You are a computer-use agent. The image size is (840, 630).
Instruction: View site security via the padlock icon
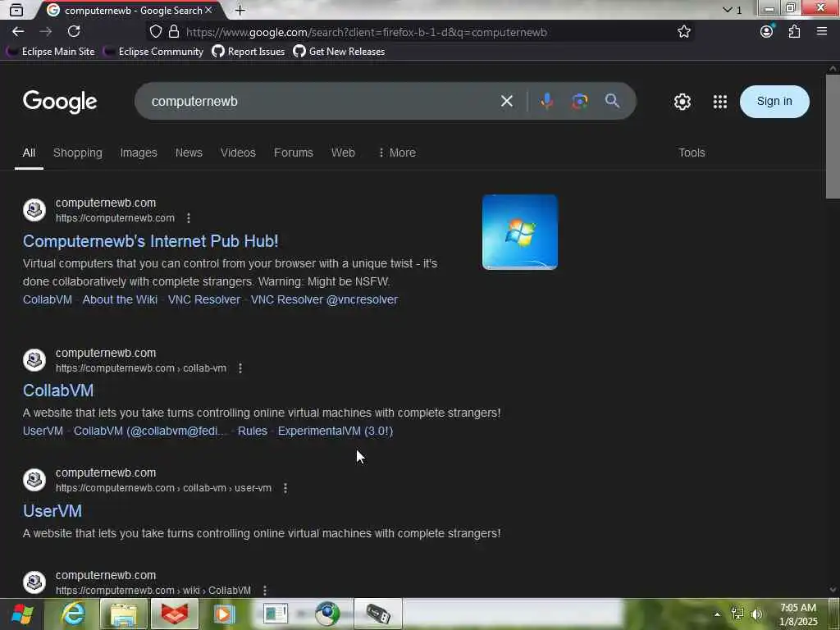click(x=174, y=32)
